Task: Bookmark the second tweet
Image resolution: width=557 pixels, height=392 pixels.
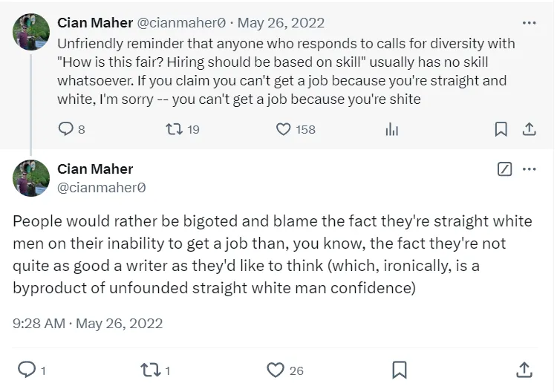Action: [399, 369]
